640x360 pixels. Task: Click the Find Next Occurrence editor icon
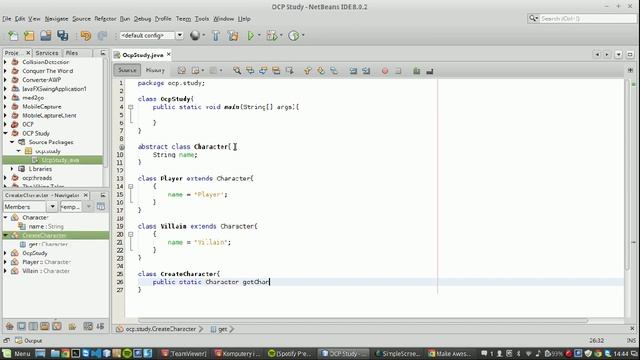[x=263, y=71]
